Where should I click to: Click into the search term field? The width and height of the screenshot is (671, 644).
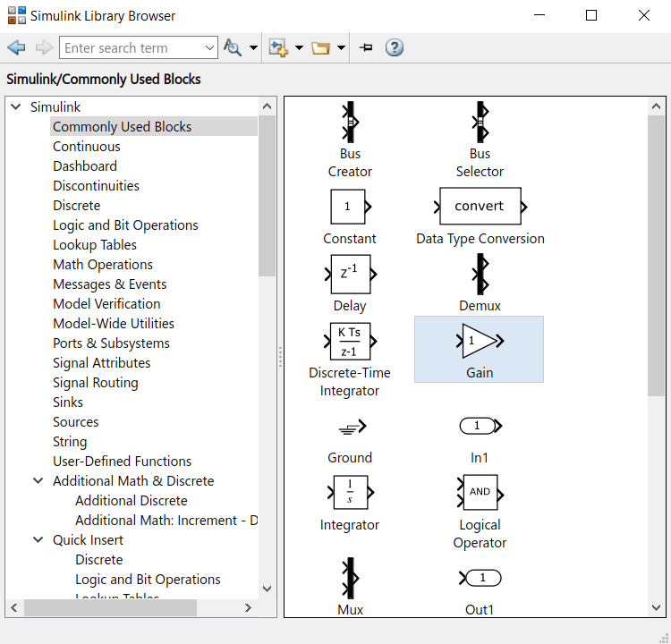point(132,47)
